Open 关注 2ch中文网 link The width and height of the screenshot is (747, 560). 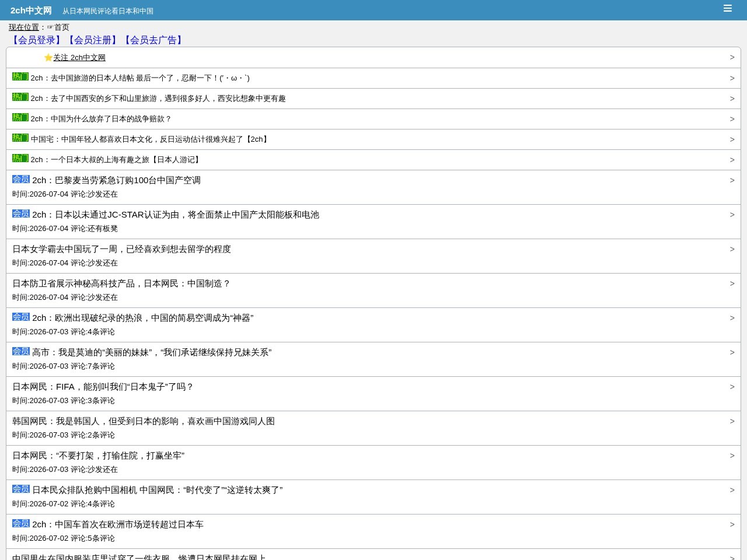click(x=79, y=58)
